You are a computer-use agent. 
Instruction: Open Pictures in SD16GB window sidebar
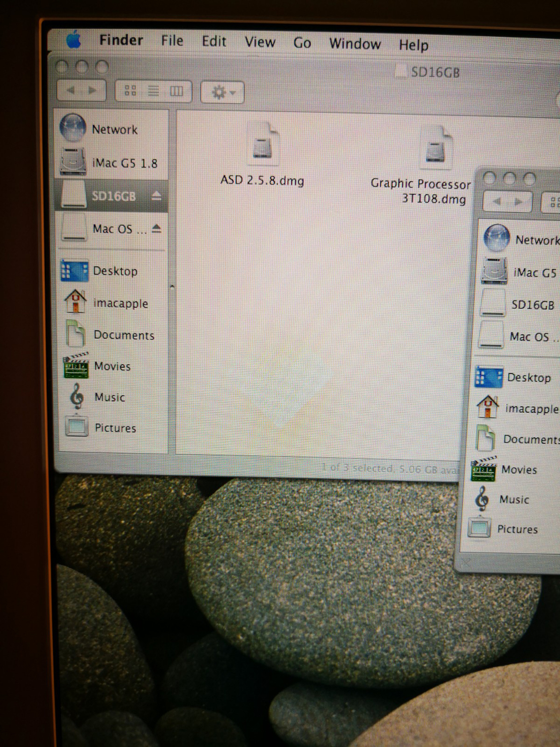tap(112, 427)
